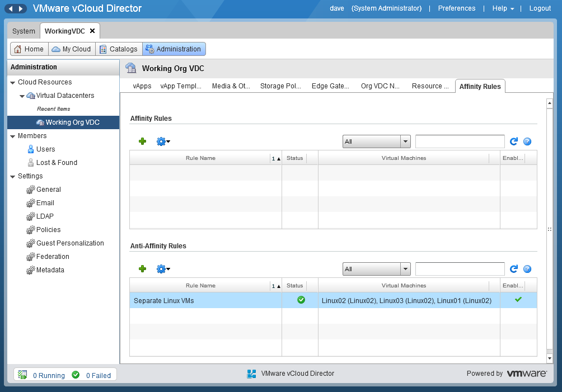
Task: Click the Anti-Affinity Rules search field
Action: pos(460,269)
